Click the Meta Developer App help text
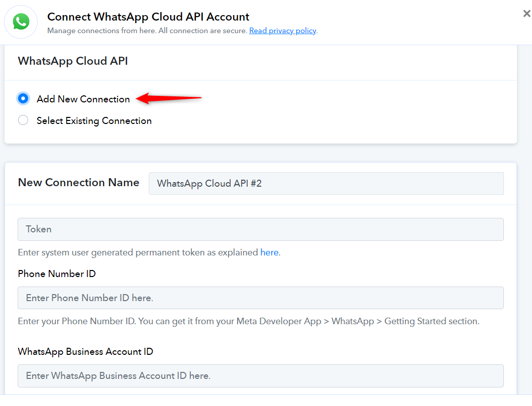This screenshot has height=406, width=532. [249, 321]
